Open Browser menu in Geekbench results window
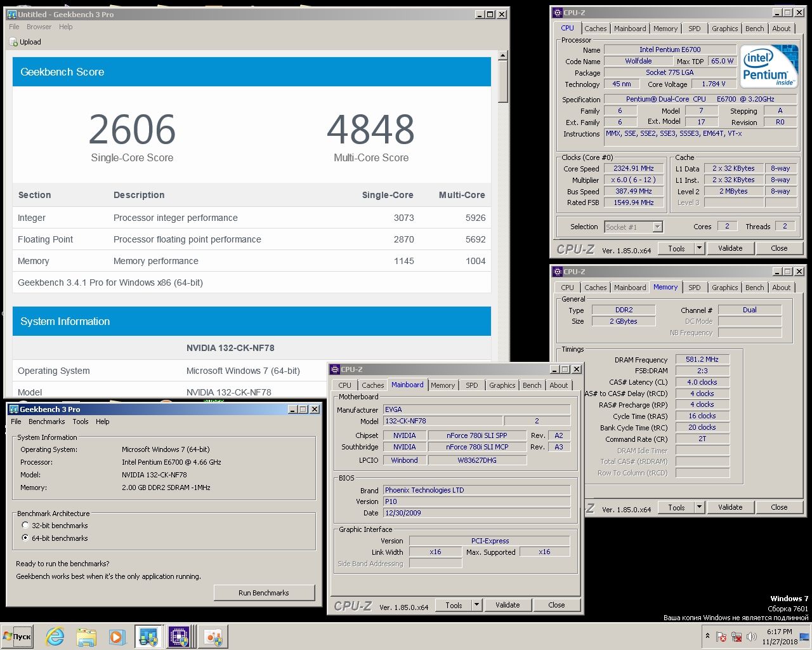The image size is (812, 650). click(x=39, y=27)
